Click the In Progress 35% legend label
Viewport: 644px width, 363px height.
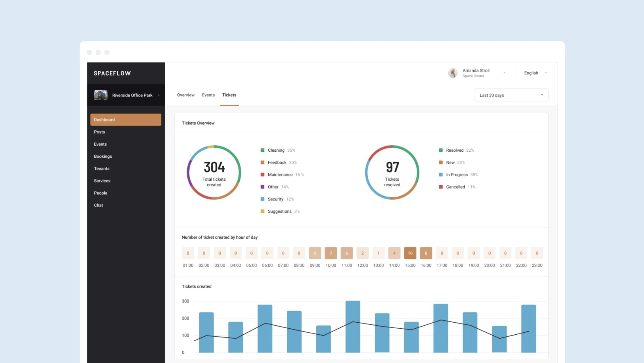click(x=462, y=175)
